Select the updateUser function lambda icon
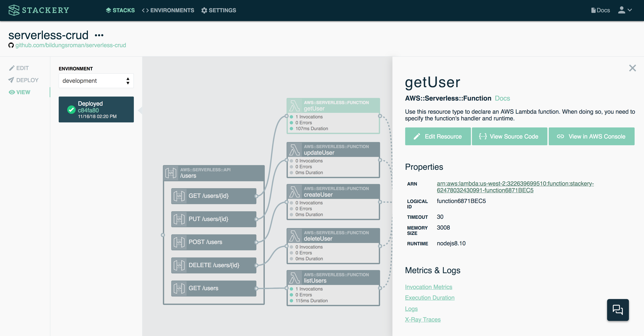Screen dimensions: 644x336 coord(294,150)
